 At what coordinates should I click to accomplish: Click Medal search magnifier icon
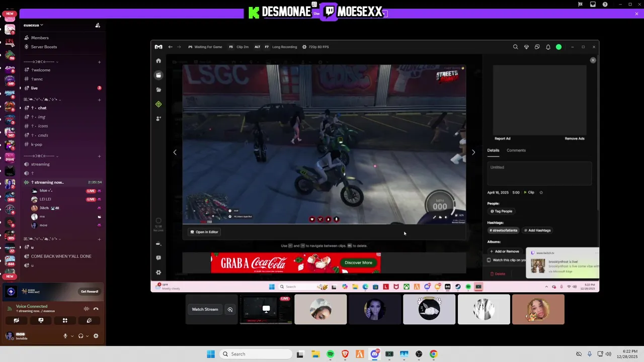(x=515, y=47)
